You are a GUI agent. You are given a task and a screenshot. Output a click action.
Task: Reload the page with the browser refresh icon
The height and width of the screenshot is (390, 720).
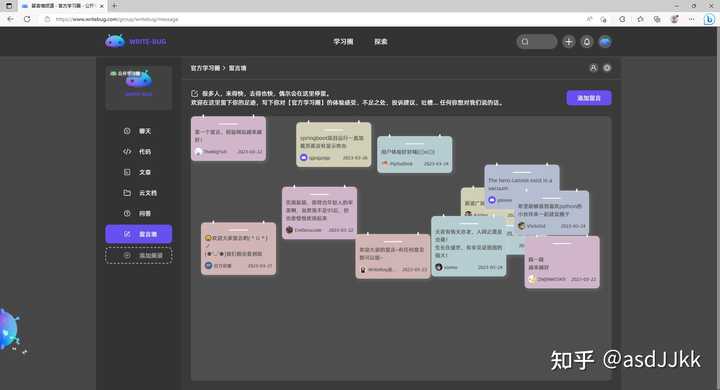pyautogui.click(x=27, y=19)
